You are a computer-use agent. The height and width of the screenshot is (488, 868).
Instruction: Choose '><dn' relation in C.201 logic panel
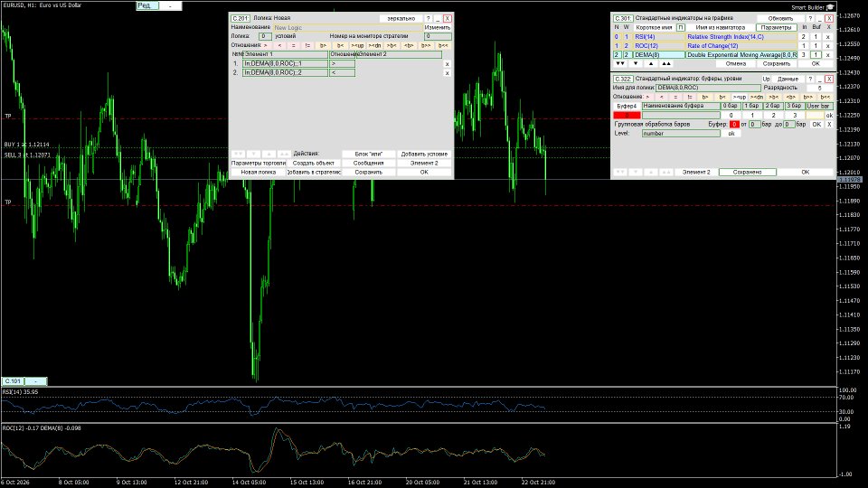point(374,45)
